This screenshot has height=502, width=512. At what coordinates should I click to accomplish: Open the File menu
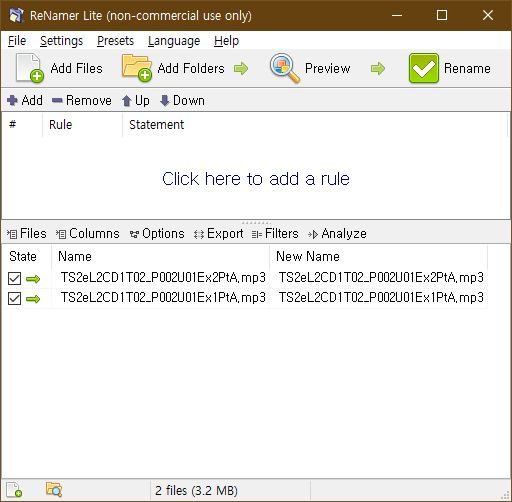(x=17, y=41)
